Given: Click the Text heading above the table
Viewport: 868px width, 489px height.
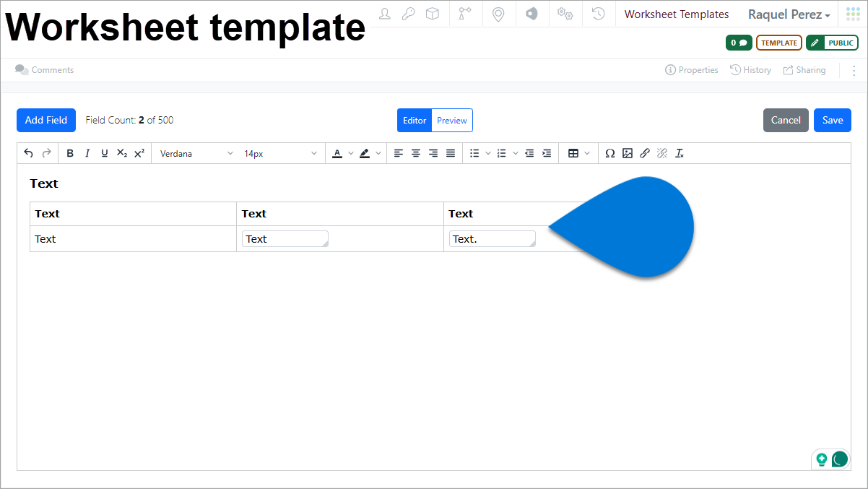Looking at the screenshot, I should pyautogui.click(x=44, y=183).
